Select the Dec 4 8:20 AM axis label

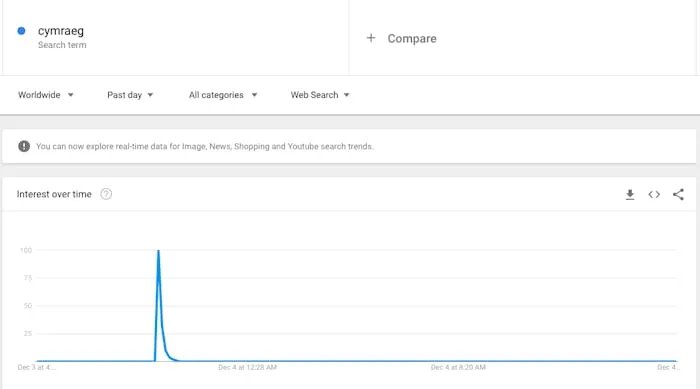pos(458,367)
